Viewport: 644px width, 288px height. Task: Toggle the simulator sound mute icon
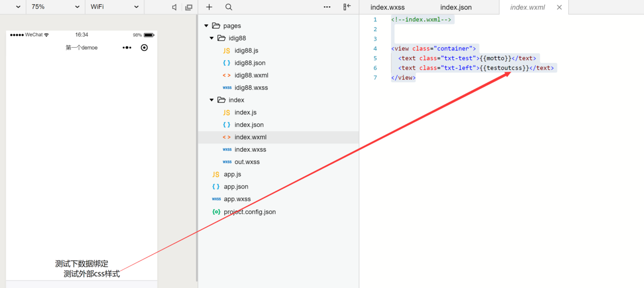174,7
